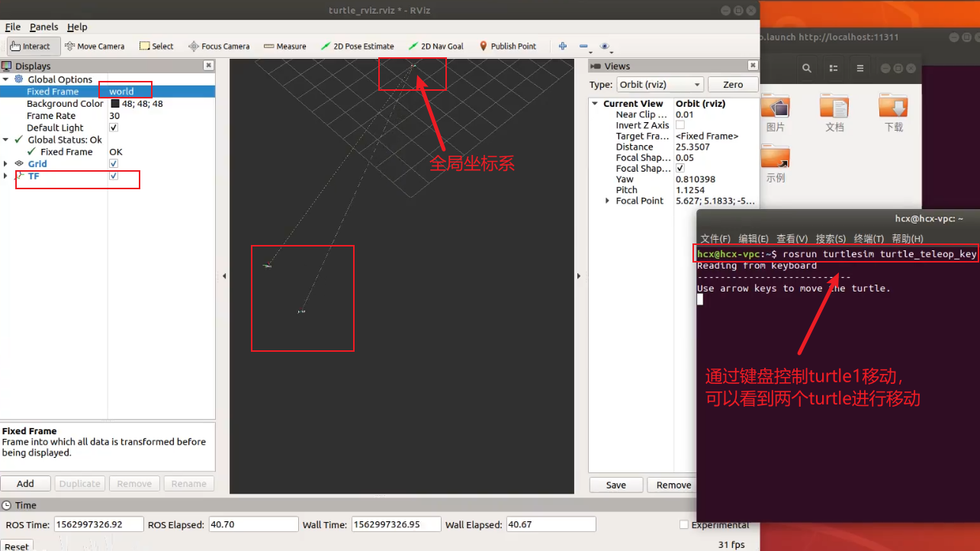The width and height of the screenshot is (980, 551).
Task: Select the Fixed Frame world value
Action: [121, 92]
